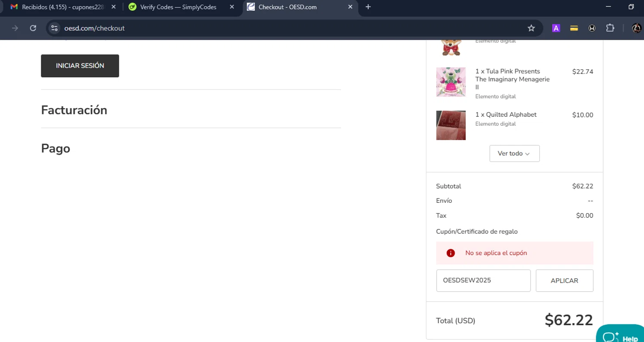Click the Tula Pink Imaginary Menagerie thumbnail
This screenshot has width=644, height=342.
coord(451,82)
